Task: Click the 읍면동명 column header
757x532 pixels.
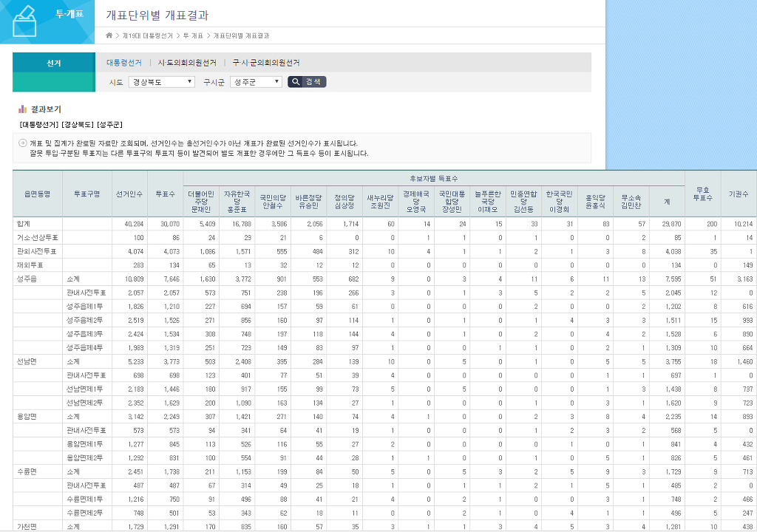Action: 37,194
